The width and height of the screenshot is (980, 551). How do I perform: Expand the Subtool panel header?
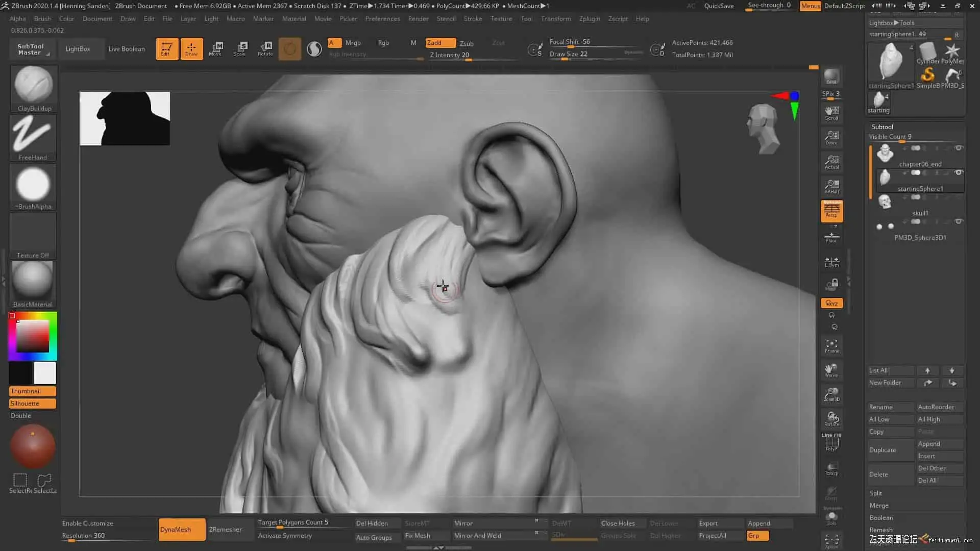point(882,127)
